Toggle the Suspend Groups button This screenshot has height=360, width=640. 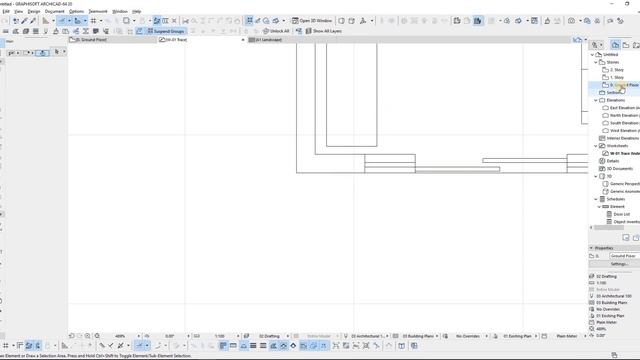(x=166, y=31)
